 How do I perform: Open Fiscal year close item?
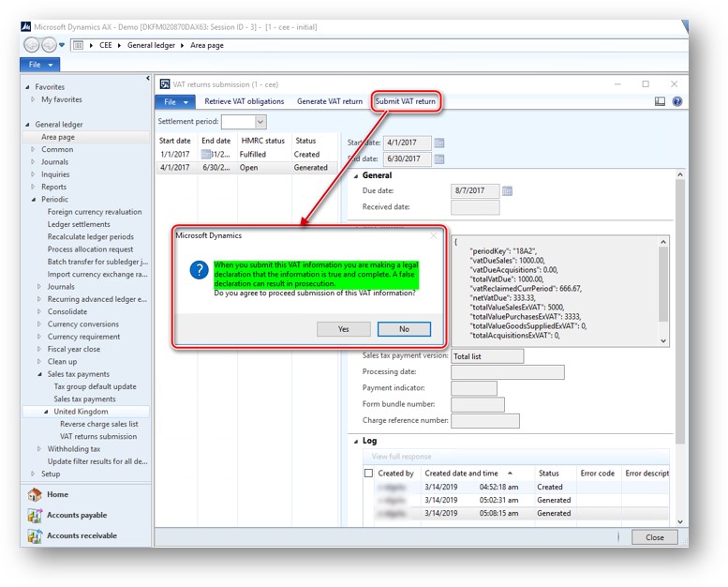pos(74,349)
